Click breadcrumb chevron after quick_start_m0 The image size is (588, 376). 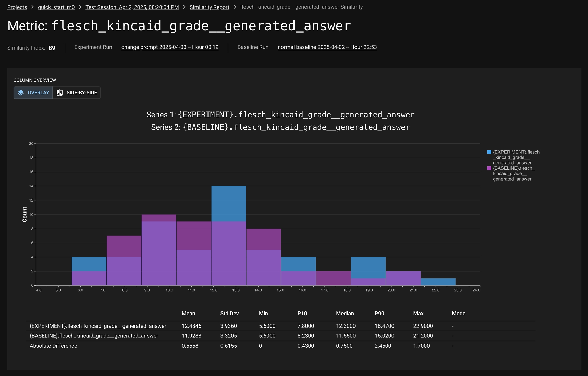80,7
